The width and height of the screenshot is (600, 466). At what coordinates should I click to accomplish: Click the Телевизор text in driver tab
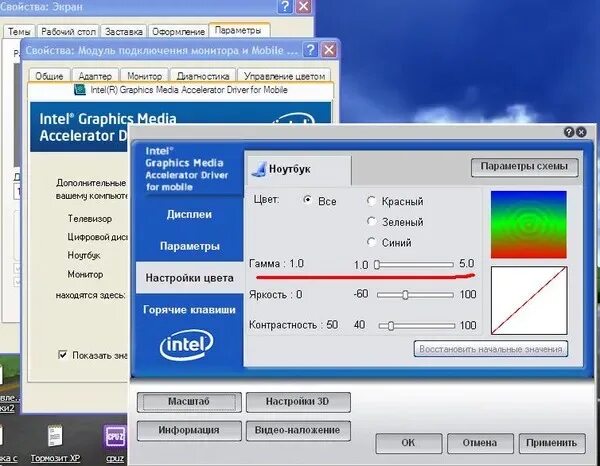pos(90,218)
